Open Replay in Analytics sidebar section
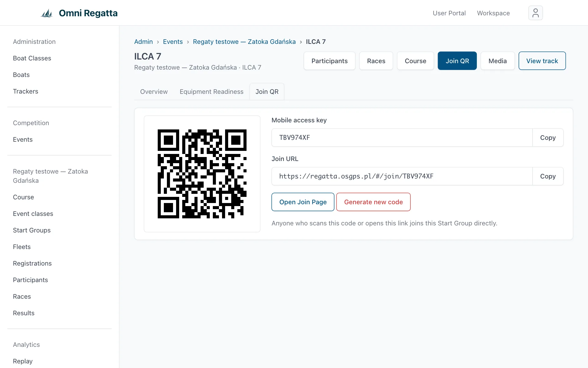588x368 pixels. coord(23,361)
